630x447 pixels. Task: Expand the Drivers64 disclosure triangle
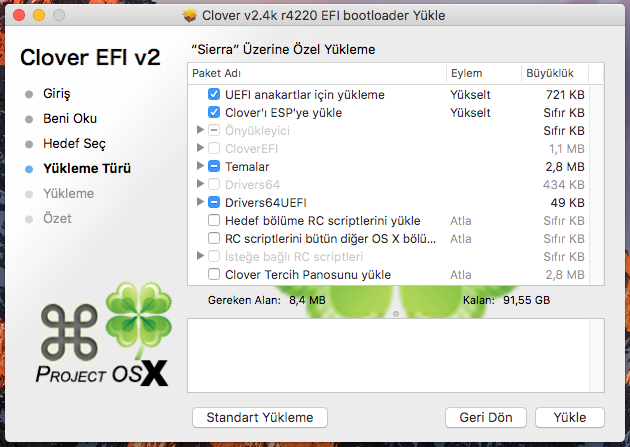point(200,184)
